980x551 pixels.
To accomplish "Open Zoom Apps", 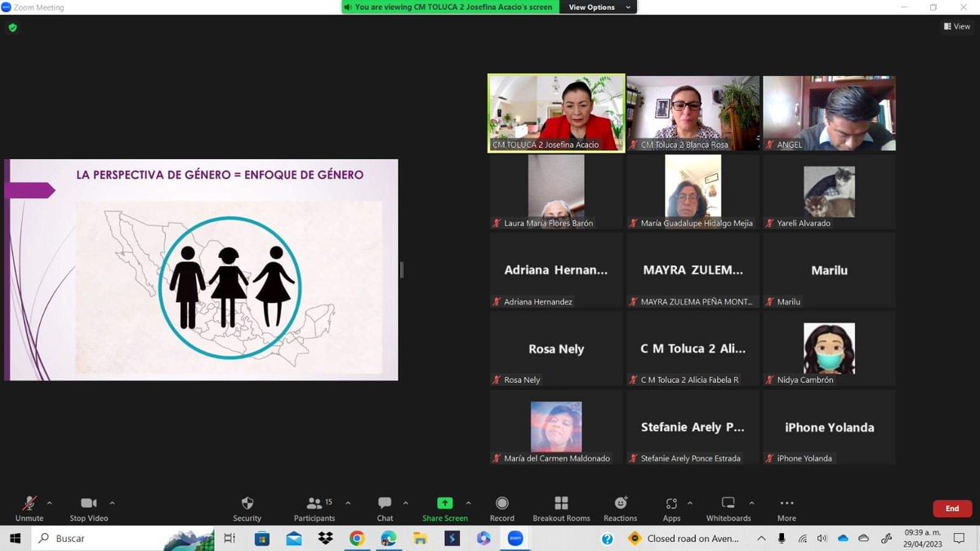I will 671,509.
